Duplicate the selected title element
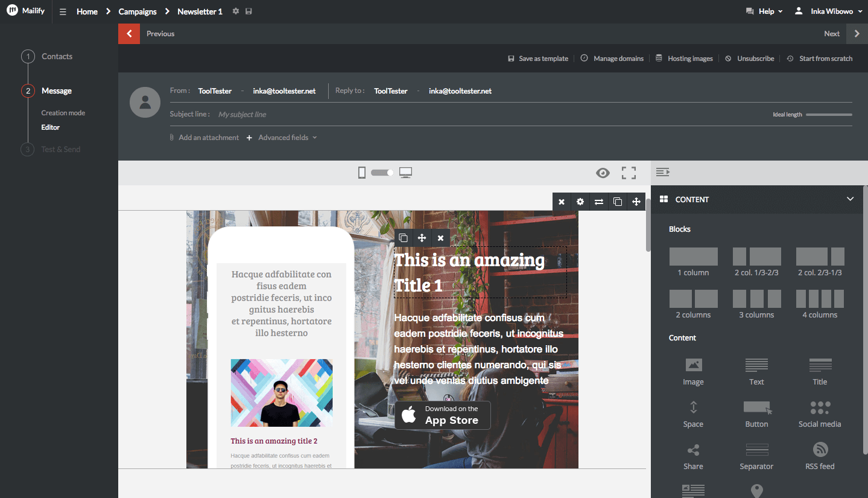Image resolution: width=868 pixels, height=498 pixels. (x=403, y=238)
